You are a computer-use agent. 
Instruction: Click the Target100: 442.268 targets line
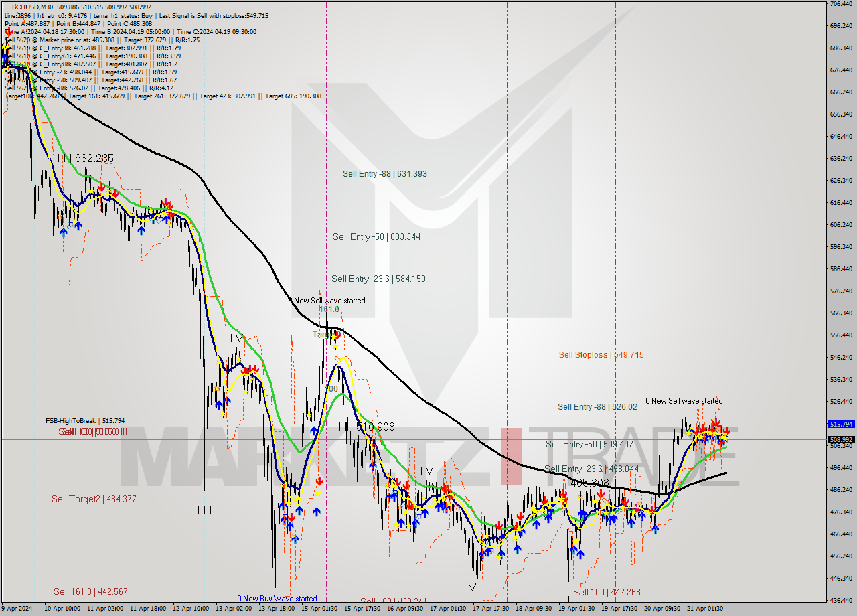(x=163, y=96)
